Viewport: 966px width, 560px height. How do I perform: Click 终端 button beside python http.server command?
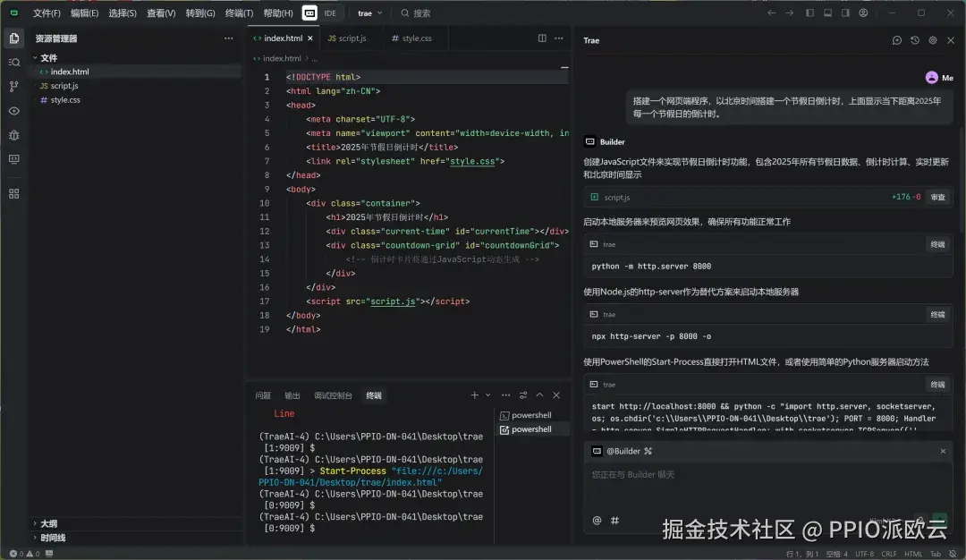937,244
